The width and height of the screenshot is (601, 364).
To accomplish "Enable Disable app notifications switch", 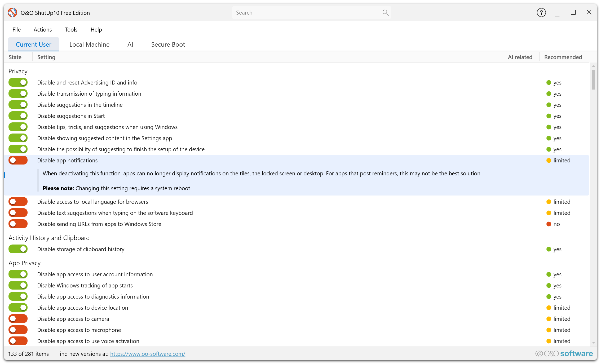I will (x=18, y=160).
